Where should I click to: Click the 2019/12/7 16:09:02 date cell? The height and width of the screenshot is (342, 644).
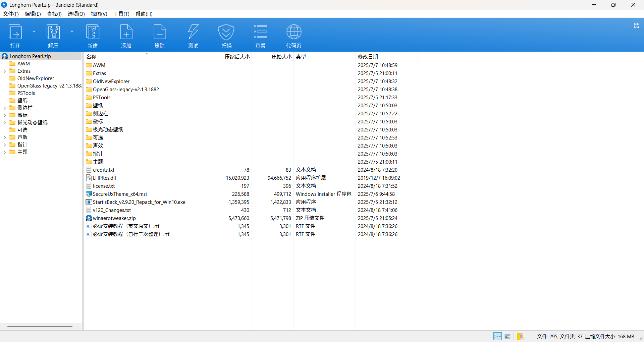point(379,178)
